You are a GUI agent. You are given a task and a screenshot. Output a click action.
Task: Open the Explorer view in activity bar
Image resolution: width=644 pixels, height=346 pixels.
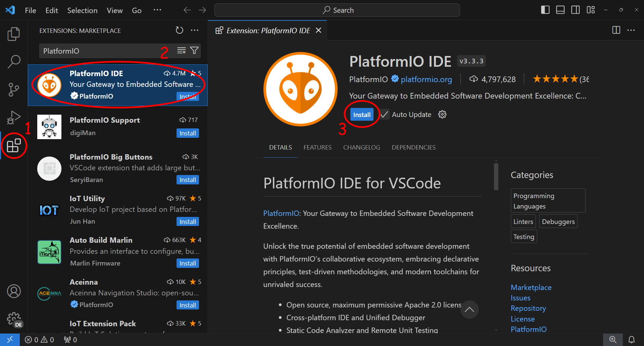point(14,34)
